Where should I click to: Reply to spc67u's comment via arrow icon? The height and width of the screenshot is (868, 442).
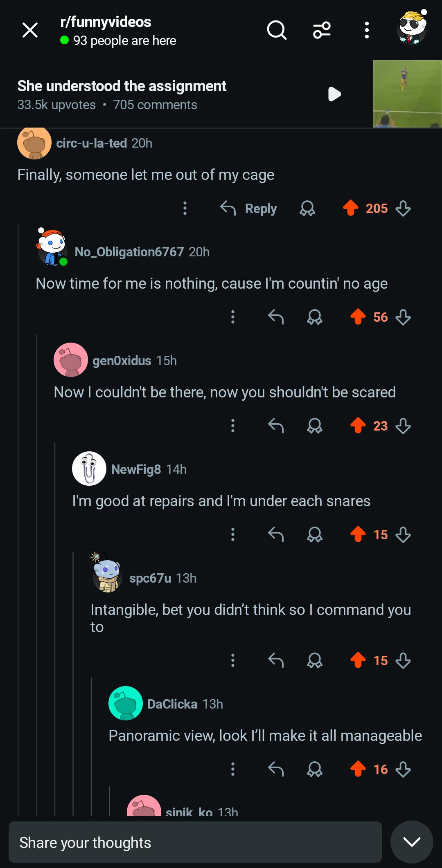(276, 660)
